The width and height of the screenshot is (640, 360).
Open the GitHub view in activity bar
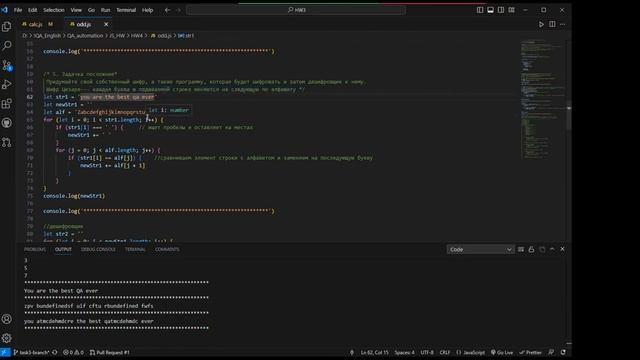pos(7,123)
